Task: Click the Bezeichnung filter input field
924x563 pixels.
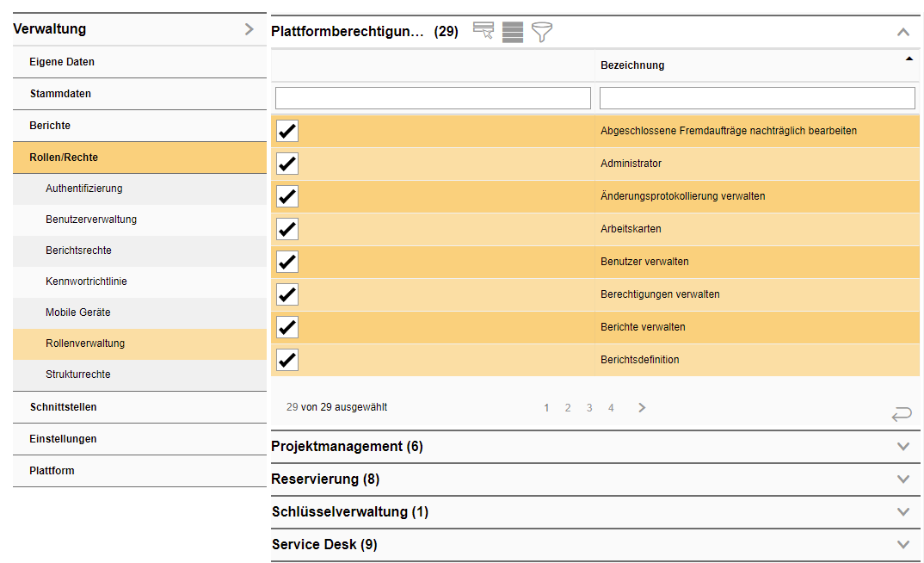Action: pyautogui.click(x=756, y=97)
